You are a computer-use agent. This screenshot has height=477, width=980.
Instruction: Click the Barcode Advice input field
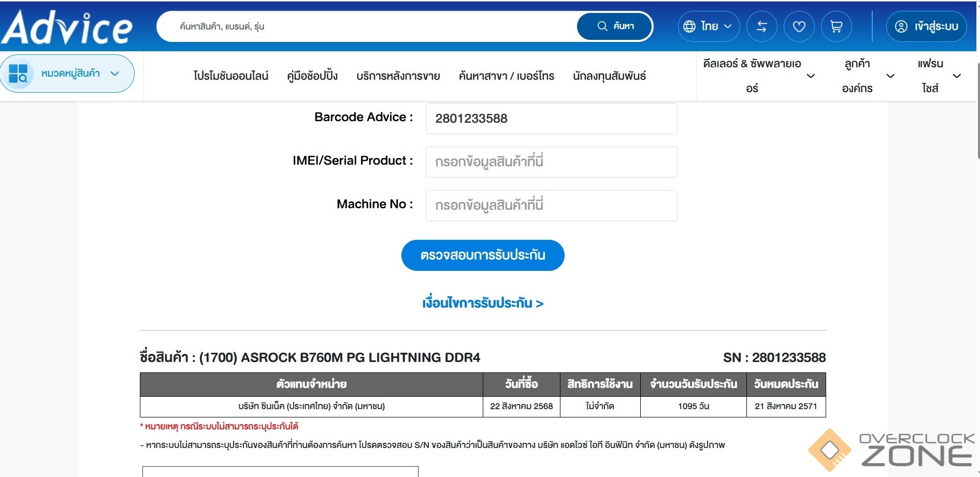coord(551,119)
